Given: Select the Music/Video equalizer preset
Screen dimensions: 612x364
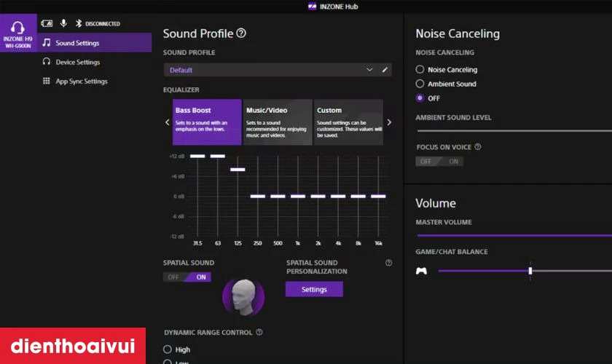Looking at the screenshot, I should (x=278, y=122).
